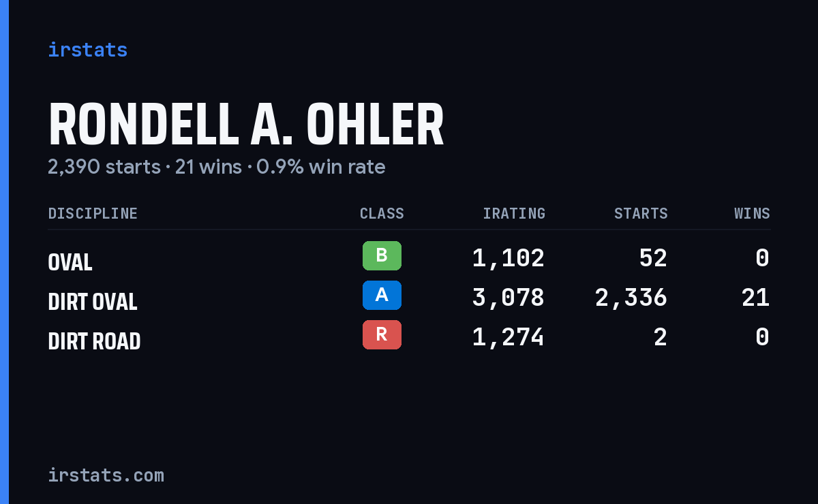Image resolution: width=818 pixels, height=504 pixels.
Task: Click the 21 wins for Dirt Oval
Action: pyautogui.click(x=756, y=298)
